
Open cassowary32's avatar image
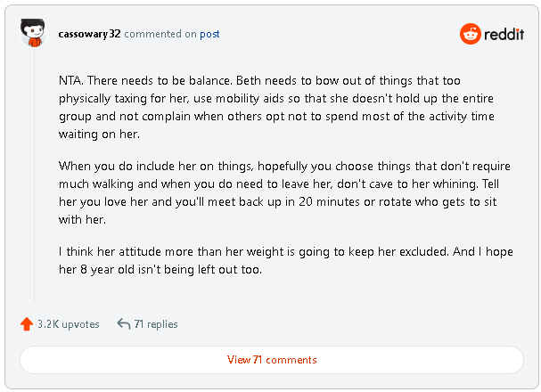[x=34, y=33]
